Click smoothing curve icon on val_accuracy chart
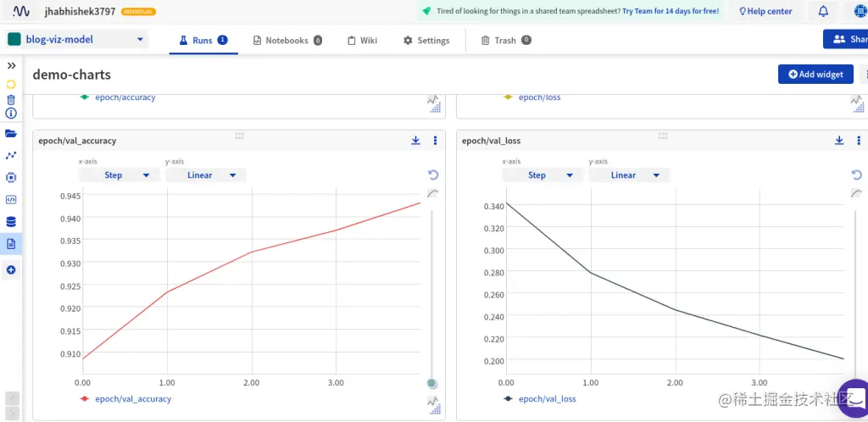 pos(433,193)
